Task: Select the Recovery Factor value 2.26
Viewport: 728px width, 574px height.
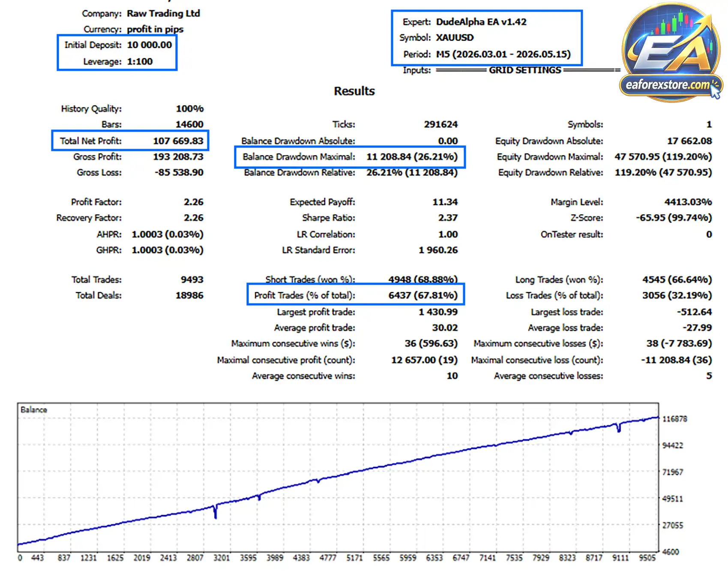Action: [194, 218]
